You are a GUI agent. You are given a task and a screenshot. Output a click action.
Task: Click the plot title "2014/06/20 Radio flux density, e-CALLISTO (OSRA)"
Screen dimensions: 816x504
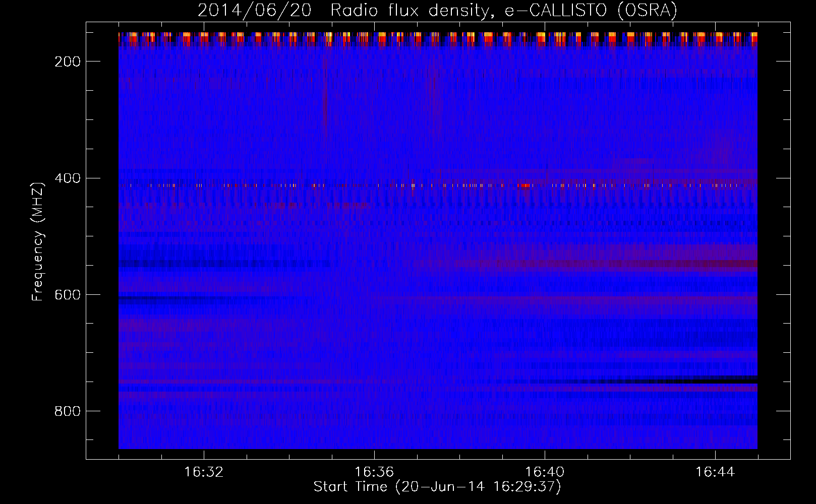437,10
